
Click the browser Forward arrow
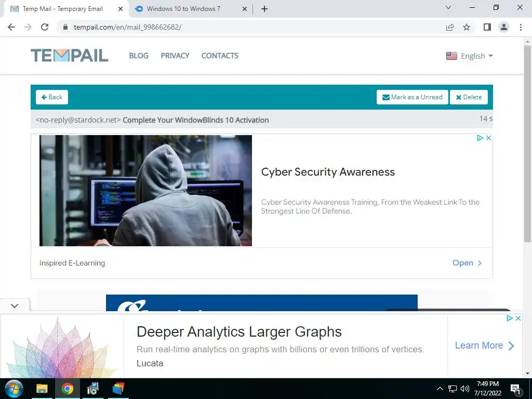(28, 27)
